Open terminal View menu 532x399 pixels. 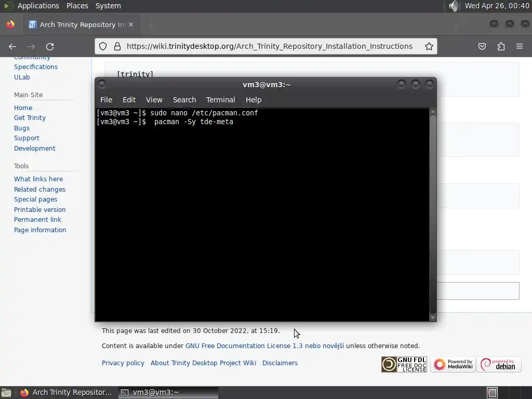coord(154,100)
